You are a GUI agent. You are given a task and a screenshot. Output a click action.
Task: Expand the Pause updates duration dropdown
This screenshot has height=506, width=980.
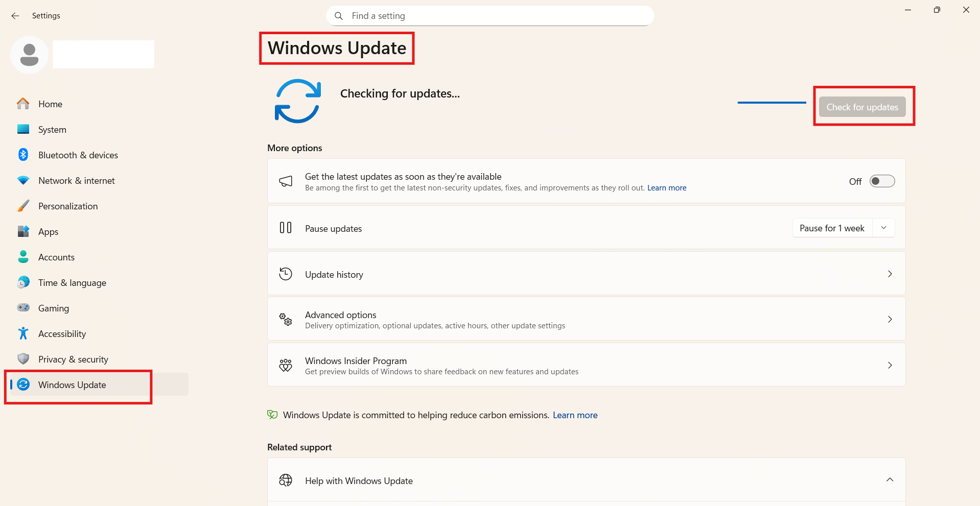coord(884,228)
